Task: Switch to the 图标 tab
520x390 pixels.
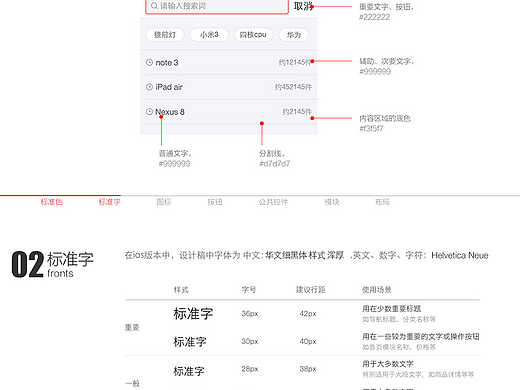Action: point(164,202)
